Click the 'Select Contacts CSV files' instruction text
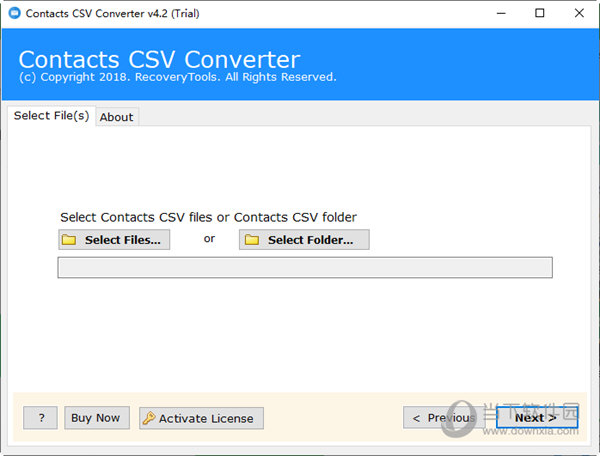The width and height of the screenshot is (600, 456). point(208,217)
